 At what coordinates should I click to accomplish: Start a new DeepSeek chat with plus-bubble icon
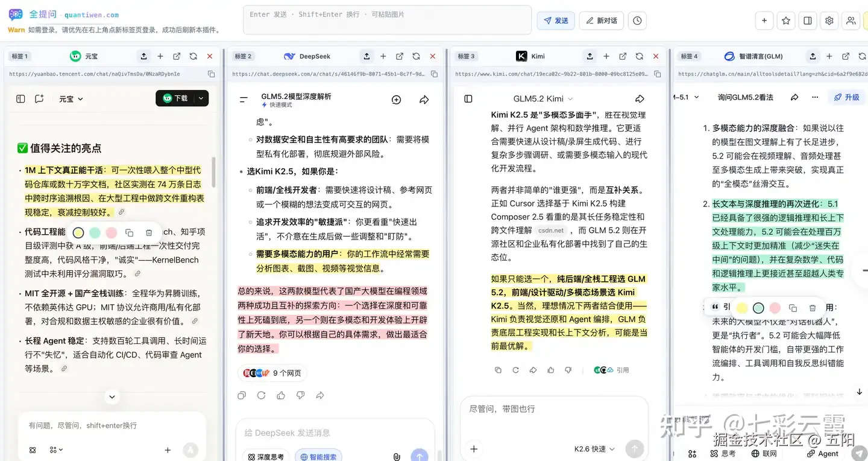pos(396,100)
